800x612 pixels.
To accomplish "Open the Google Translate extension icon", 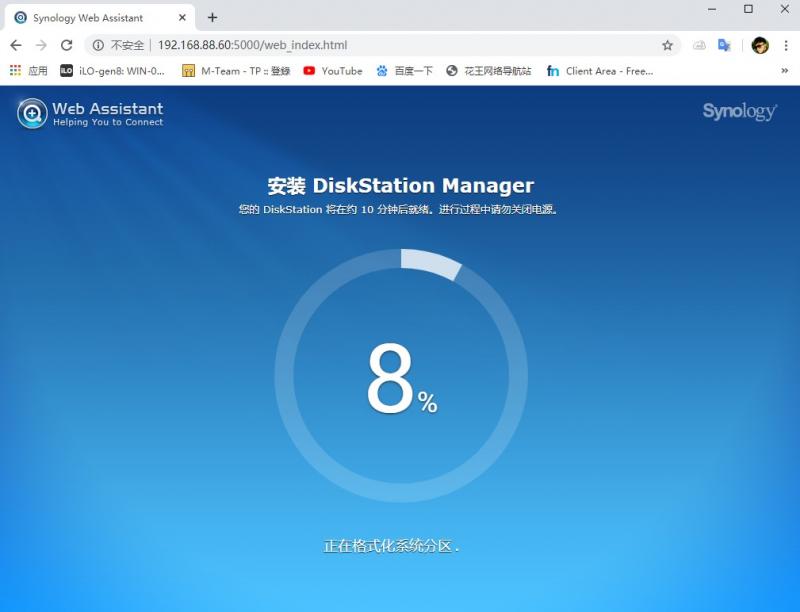I will click(x=724, y=45).
